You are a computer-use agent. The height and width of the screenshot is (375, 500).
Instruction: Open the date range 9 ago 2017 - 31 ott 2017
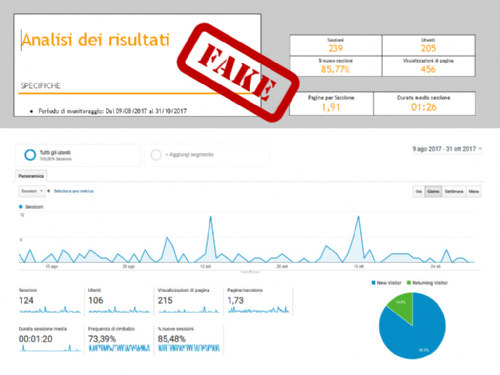(x=447, y=149)
